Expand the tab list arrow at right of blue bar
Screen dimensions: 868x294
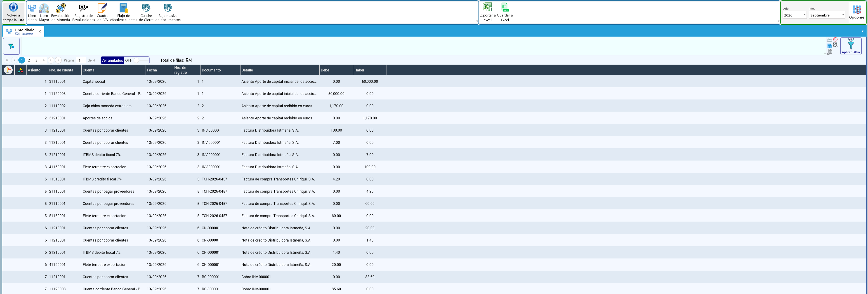click(x=863, y=31)
